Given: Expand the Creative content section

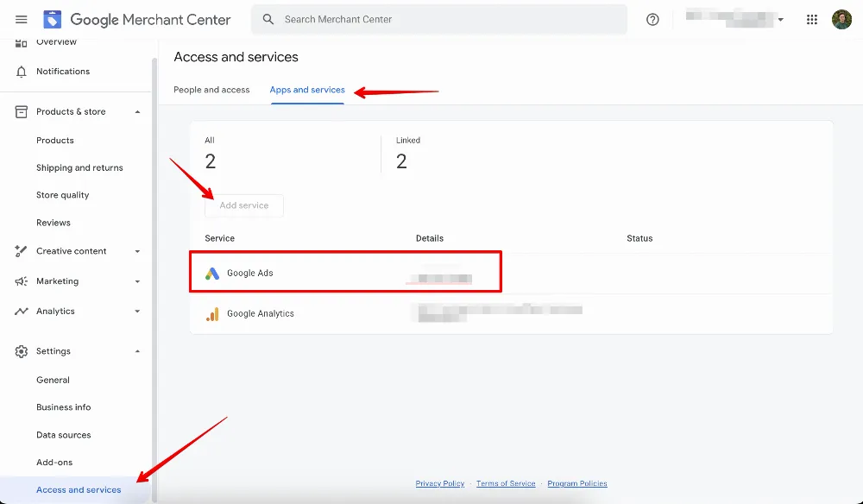Looking at the screenshot, I should (137, 251).
